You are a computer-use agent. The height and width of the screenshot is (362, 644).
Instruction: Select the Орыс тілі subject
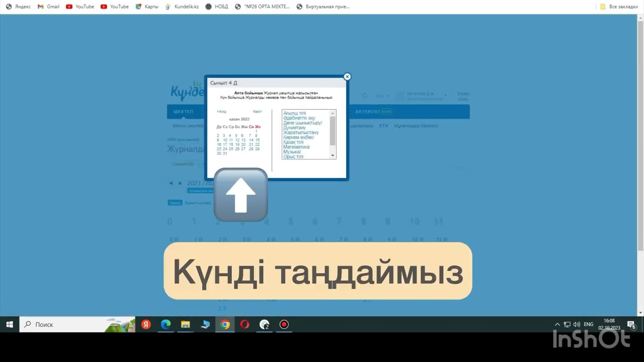coord(293,157)
